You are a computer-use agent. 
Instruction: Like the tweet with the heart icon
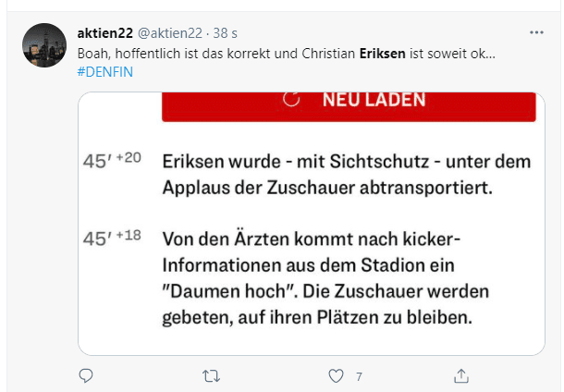pos(336,375)
